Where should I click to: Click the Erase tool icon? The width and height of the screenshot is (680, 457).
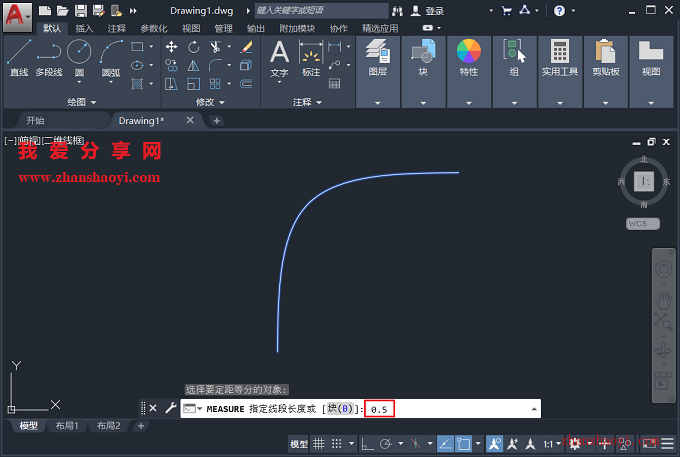(x=246, y=47)
